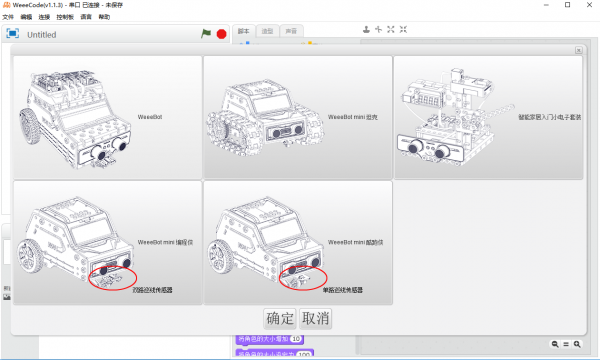Pick the smart home electronics kit card

pos(488,117)
